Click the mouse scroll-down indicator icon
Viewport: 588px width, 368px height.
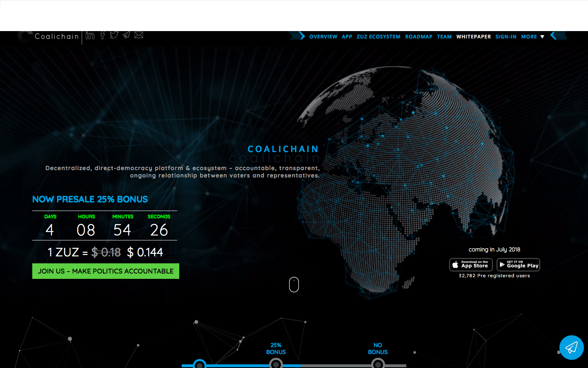tap(294, 285)
